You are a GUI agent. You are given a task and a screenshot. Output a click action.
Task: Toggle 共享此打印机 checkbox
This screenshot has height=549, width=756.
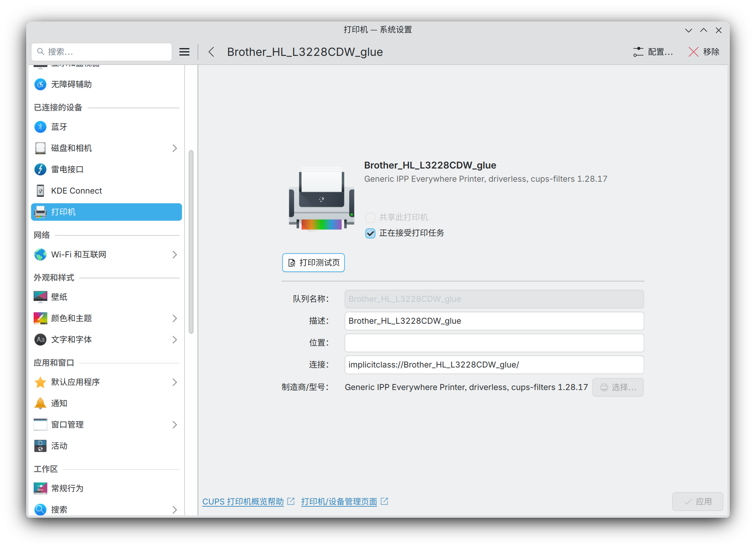(370, 217)
